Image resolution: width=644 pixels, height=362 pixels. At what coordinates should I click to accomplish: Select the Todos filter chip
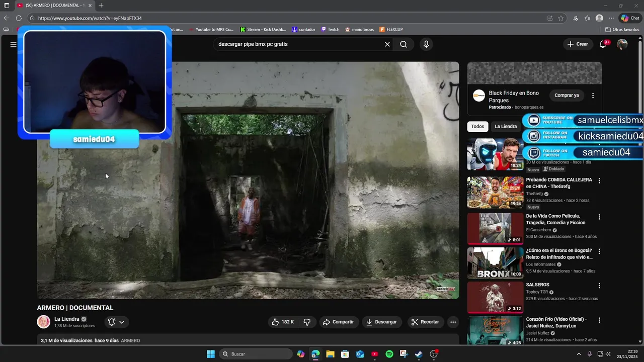[478, 127]
